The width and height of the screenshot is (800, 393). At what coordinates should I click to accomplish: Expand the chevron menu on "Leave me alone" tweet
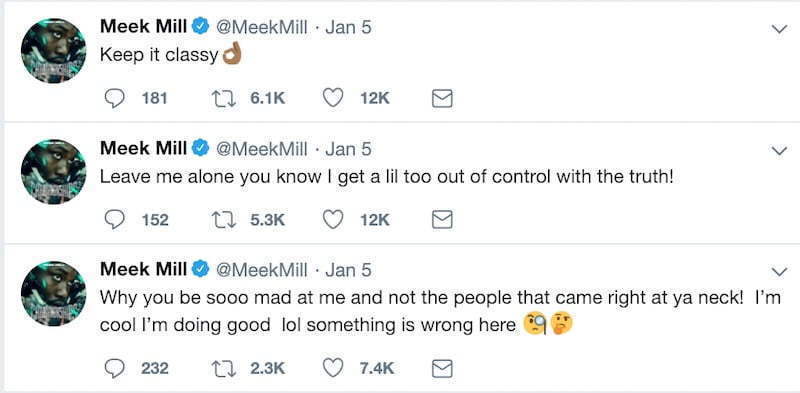(x=779, y=151)
